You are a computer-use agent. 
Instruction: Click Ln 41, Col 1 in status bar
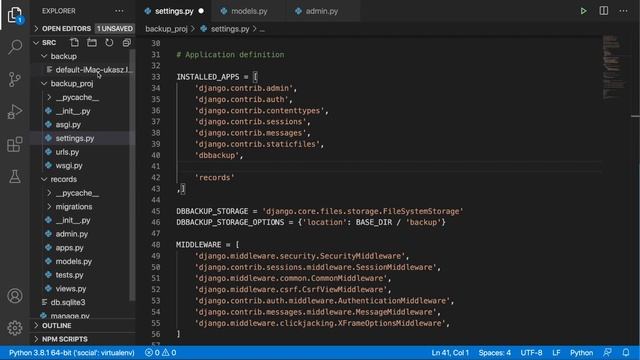click(x=450, y=353)
